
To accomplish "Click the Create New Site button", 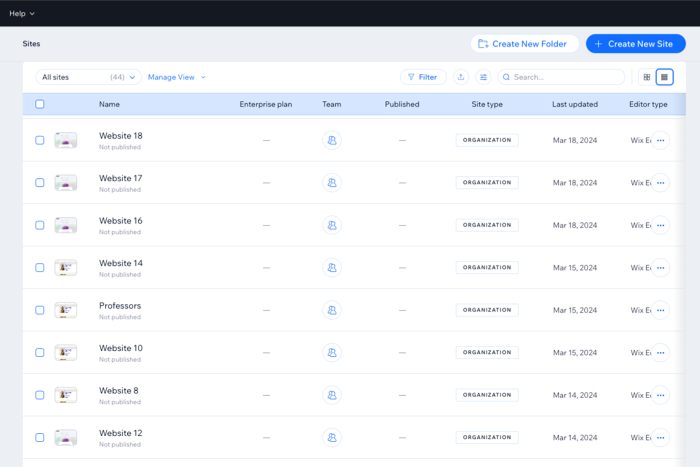I will 636,44.
